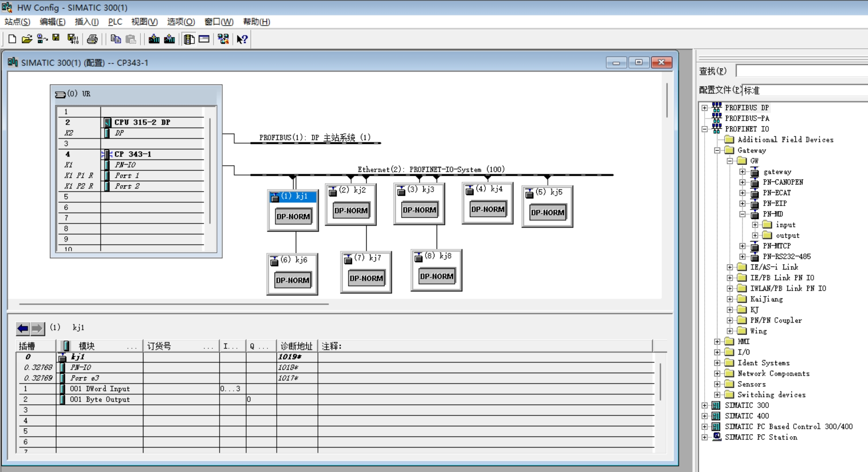Select CPU 315-2 DP in rack slot 2
Viewport: 868px width, 472px height.
pyautogui.click(x=142, y=122)
